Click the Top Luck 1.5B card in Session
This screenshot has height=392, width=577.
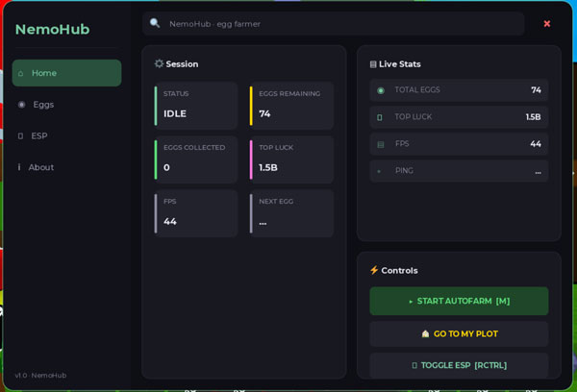pyautogui.click(x=291, y=159)
